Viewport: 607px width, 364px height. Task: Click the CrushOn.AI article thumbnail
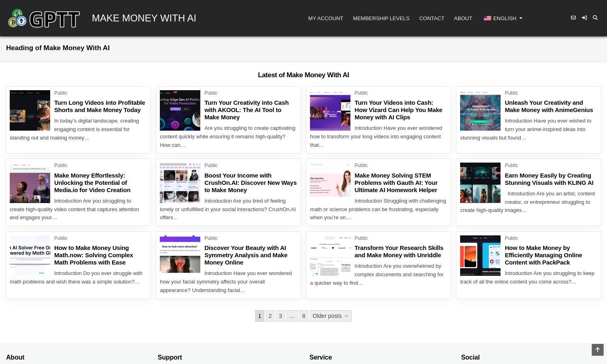pyautogui.click(x=180, y=183)
